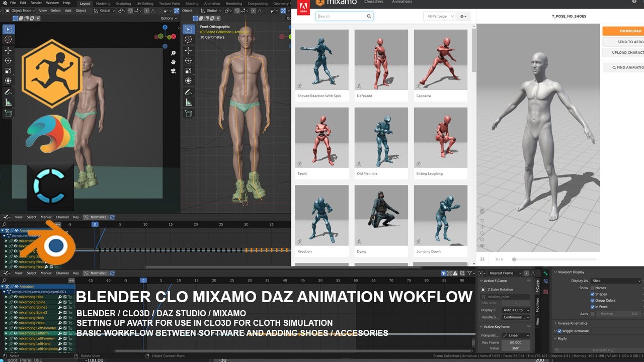
Task: Click the zoom magnifier icon in left viewport
Action: tap(173, 53)
